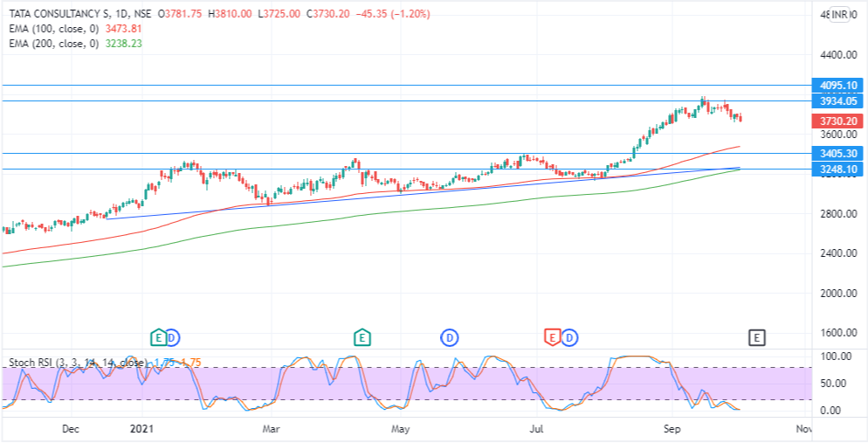Click the green earnings E marker near January 2021
Image resolution: width=868 pixels, height=443 pixels.
(158, 336)
